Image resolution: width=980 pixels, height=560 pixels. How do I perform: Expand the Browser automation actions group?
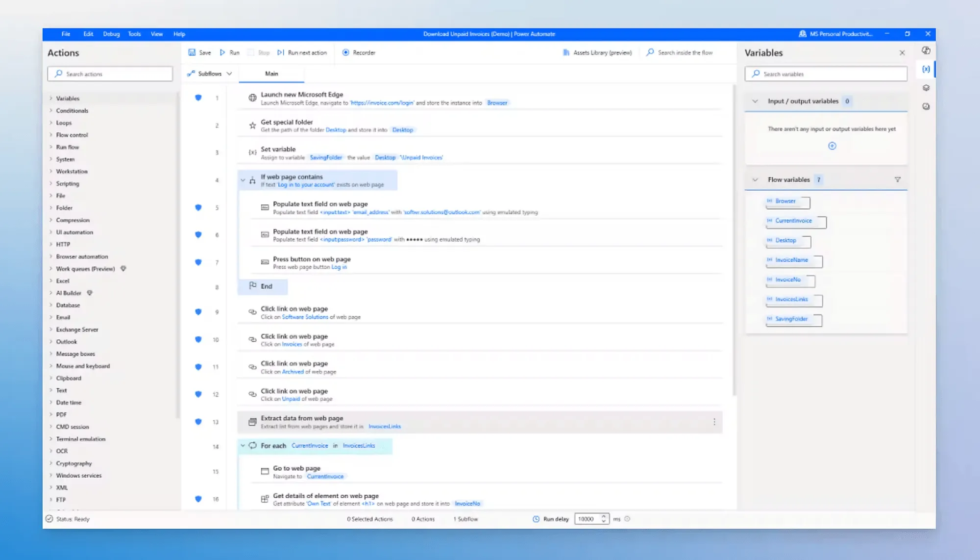coord(51,256)
